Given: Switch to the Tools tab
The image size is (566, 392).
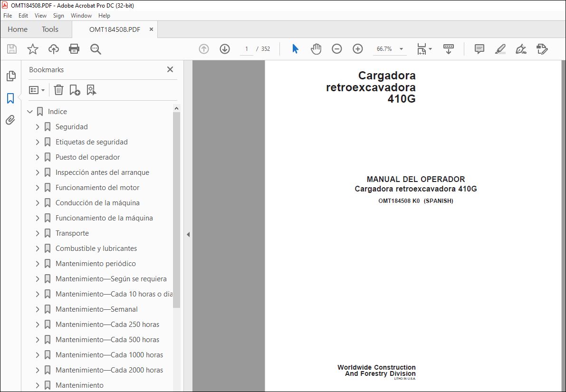Looking at the screenshot, I should point(50,29).
